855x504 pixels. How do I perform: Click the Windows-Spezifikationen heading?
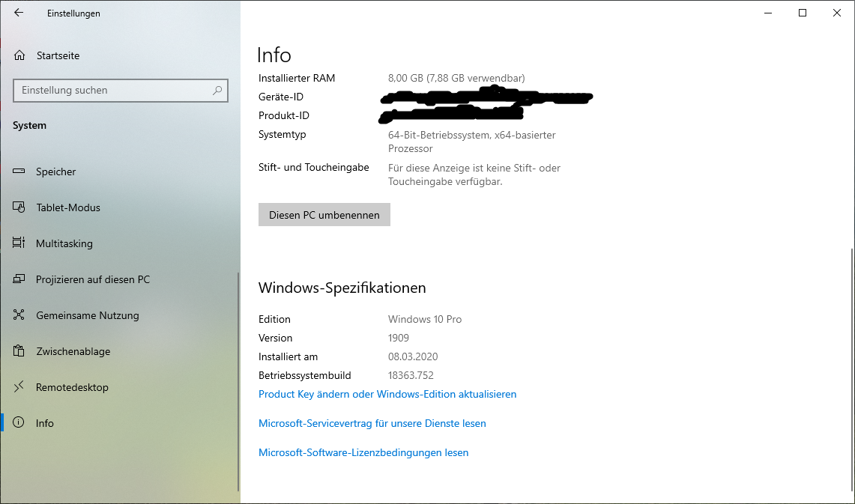(342, 288)
